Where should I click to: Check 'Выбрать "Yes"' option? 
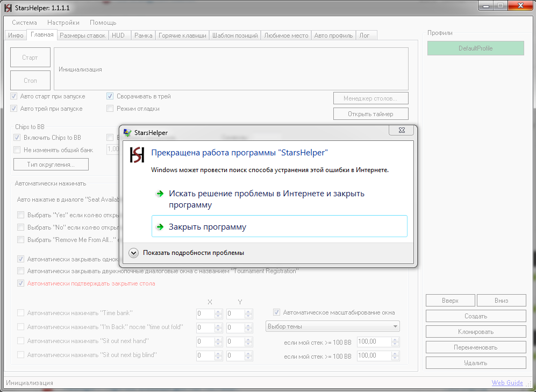[20, 215]
